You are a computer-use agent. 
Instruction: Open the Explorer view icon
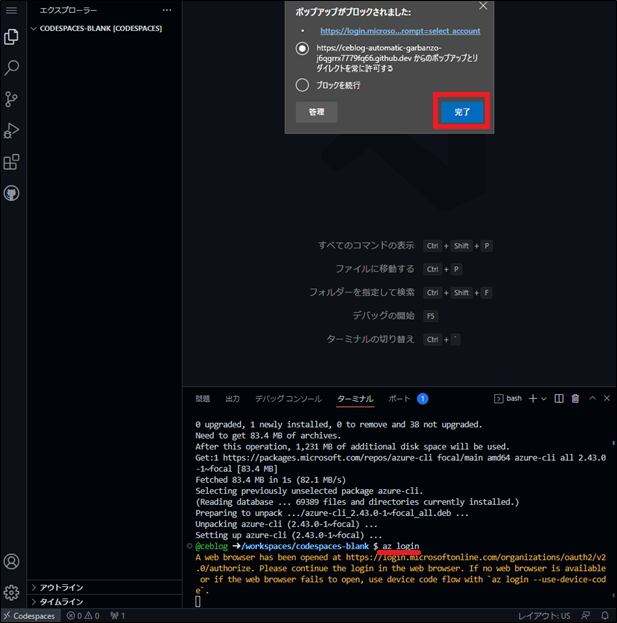tap(12, 37)
